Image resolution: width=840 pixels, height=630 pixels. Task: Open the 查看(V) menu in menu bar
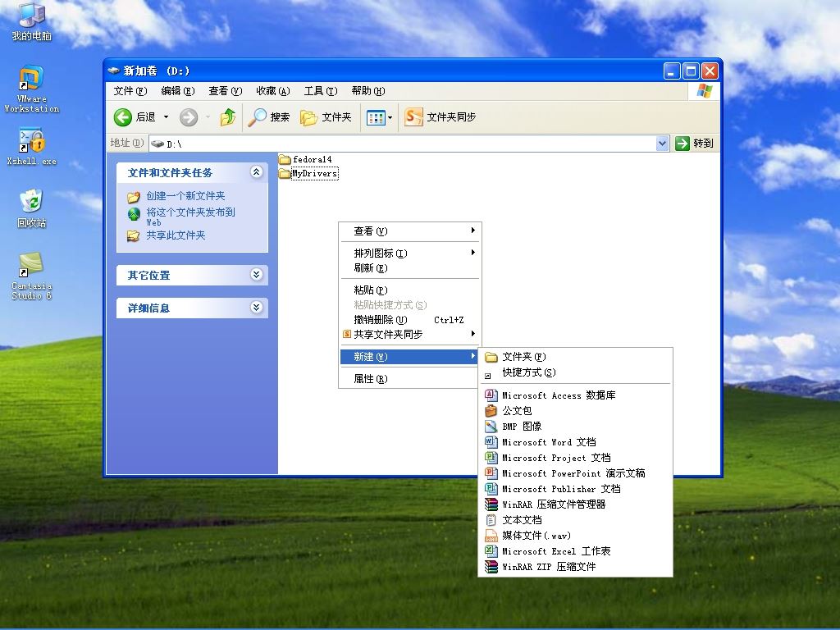point(226,91)
